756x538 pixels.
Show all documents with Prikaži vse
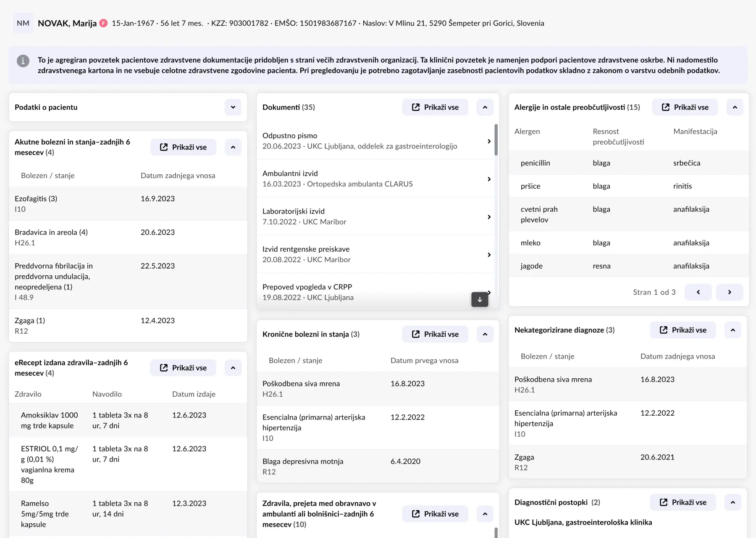pyautogui.click(x=435, y=107)
